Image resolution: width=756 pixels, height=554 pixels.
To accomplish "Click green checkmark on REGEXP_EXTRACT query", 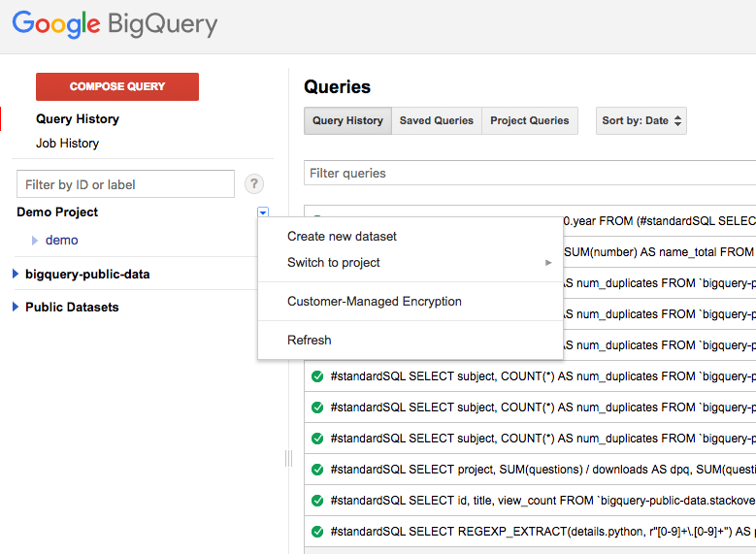I will click(x=317, y=532).
